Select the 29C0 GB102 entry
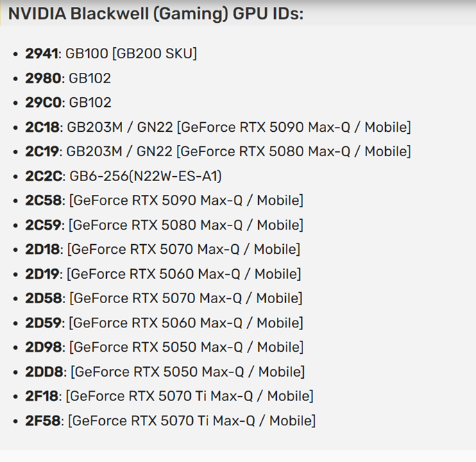The width and height of the screenshot is (476, 462). click(68, 103)
